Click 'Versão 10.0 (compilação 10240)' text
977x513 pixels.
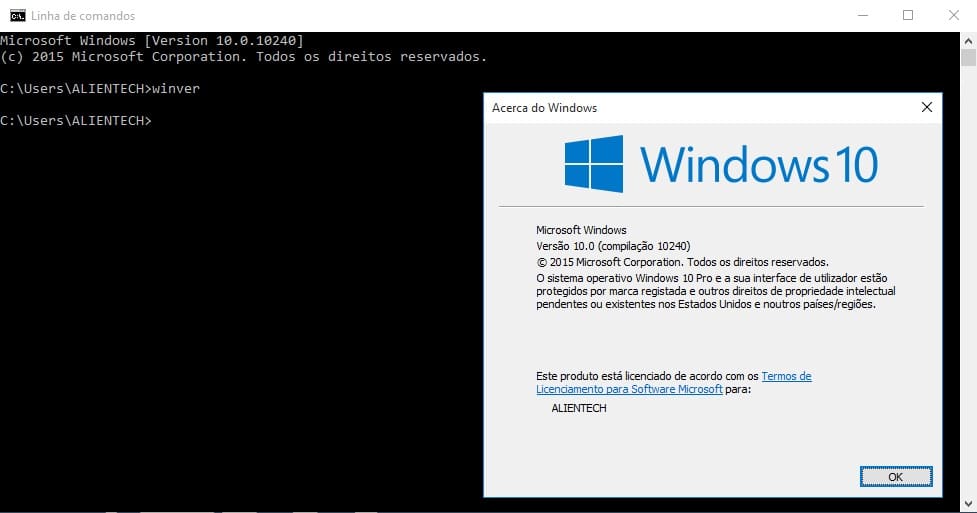(613, 246)
